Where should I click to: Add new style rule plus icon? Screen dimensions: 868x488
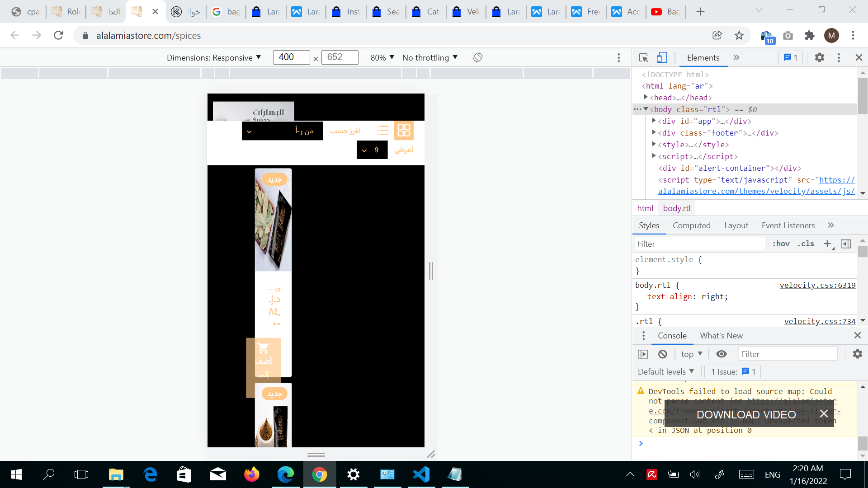827,244
